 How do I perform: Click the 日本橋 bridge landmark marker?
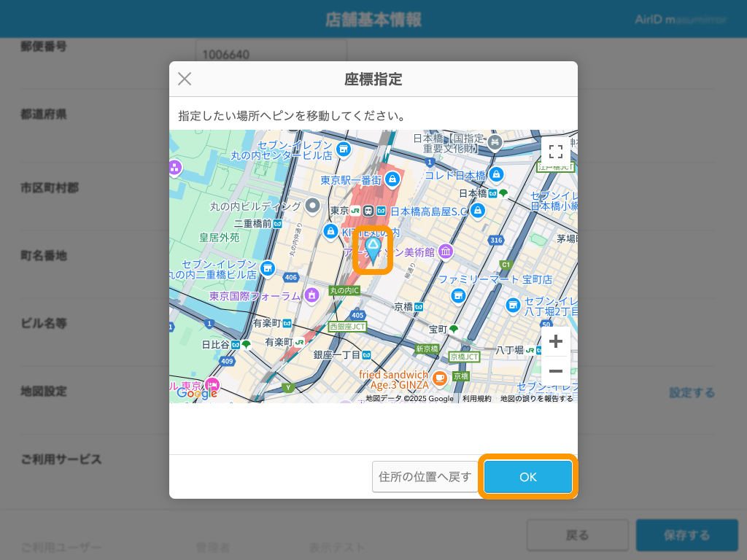[x=495, y=142]
